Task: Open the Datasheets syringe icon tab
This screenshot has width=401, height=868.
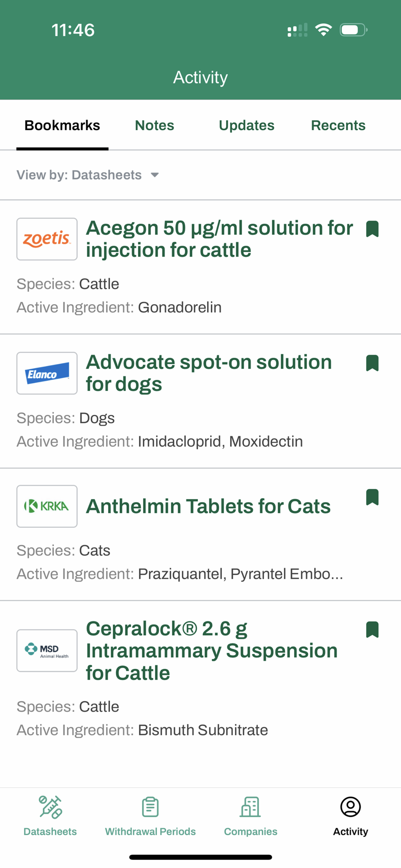Action: coord(50,808)
